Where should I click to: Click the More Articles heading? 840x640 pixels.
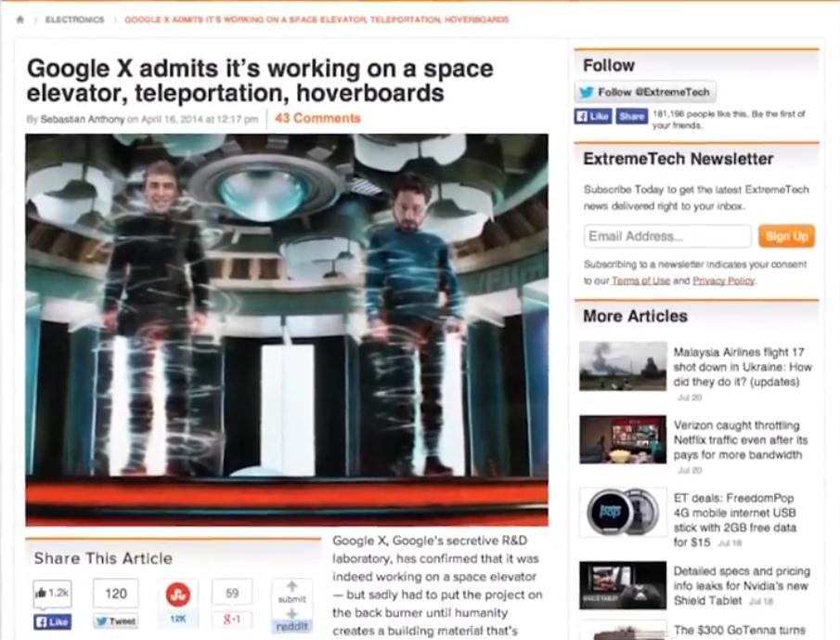635,316
